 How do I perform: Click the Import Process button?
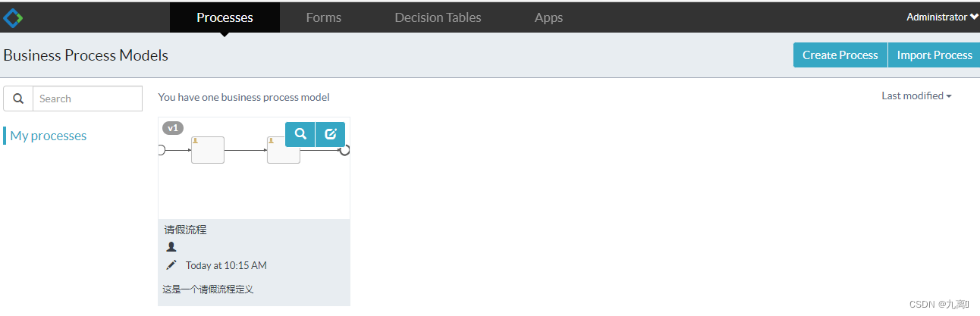coord(934,55)
